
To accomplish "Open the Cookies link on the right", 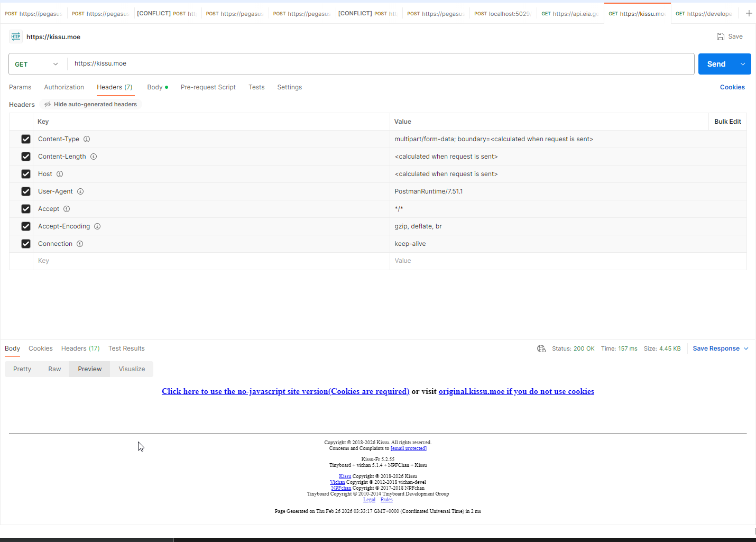I will click(732, 87).
